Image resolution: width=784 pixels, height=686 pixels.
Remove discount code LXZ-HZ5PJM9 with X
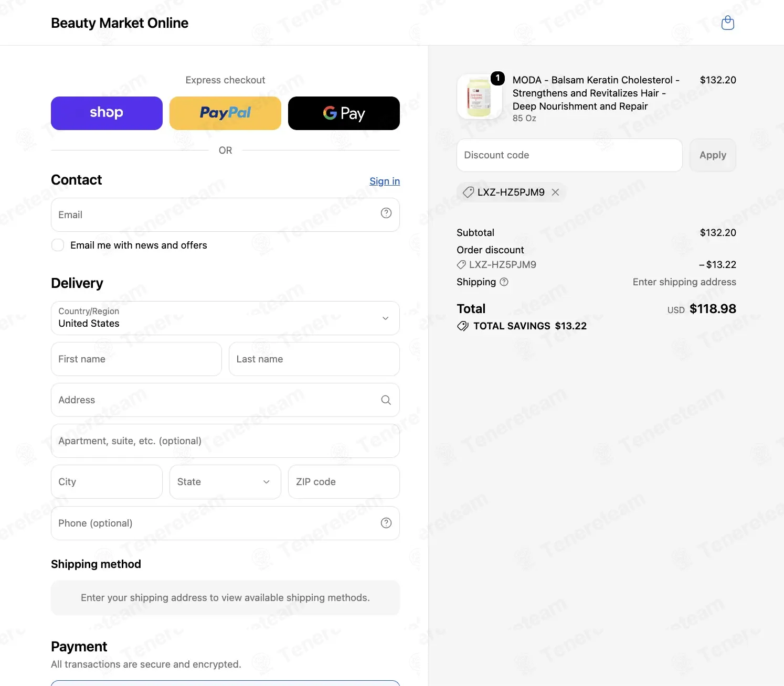[555, 192]
